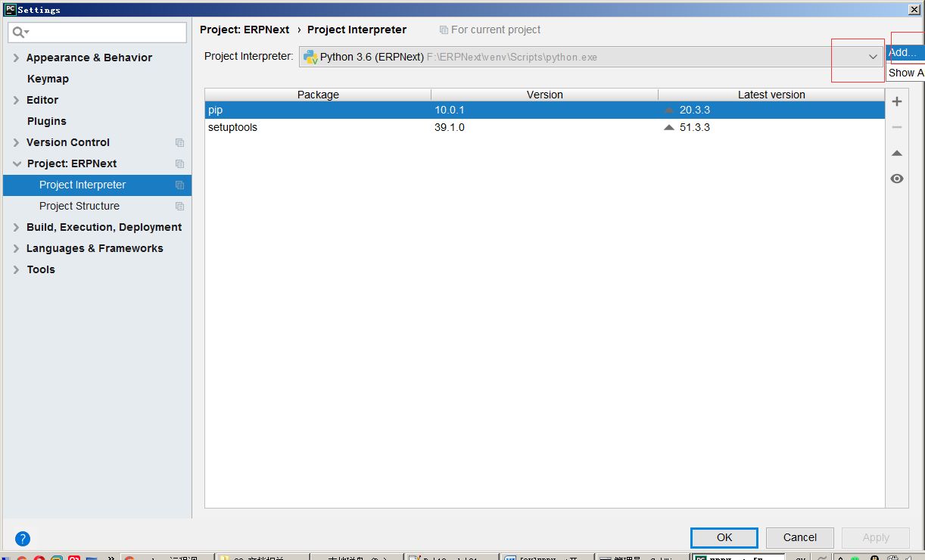This screenshot has height=560, width=925.
Task: Click per-project icon beside Project Structure
Action: [179, 206]
